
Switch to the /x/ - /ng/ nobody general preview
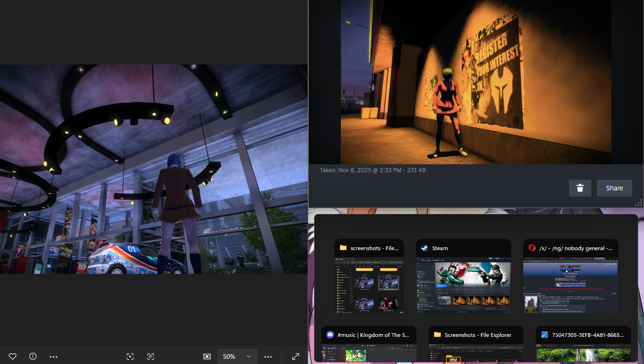[x=571, y=276]
